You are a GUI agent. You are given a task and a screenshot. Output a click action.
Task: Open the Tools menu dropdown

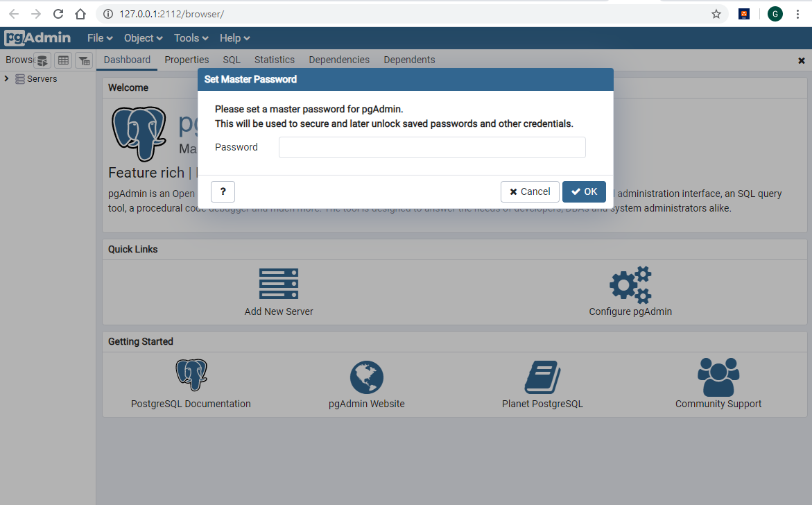pos(191,38)
